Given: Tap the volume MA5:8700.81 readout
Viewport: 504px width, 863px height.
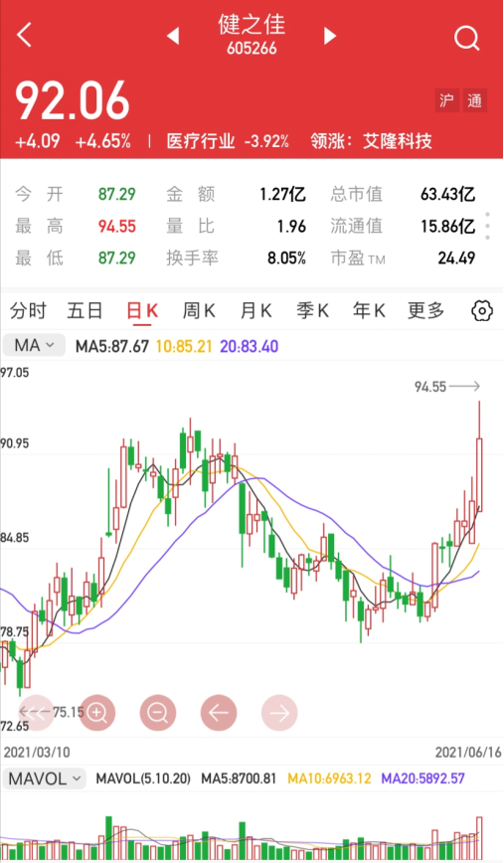Looking at the screenshot, I should (x=239, y=778).
